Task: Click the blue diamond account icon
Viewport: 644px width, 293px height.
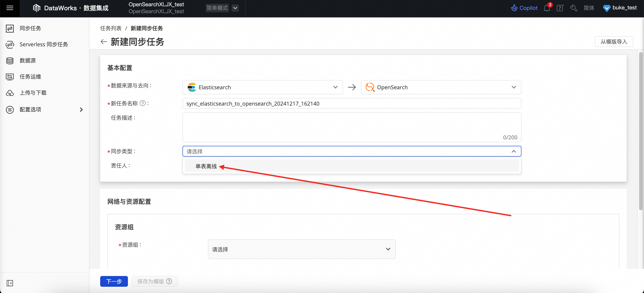Action: click(x=606, y=8)
